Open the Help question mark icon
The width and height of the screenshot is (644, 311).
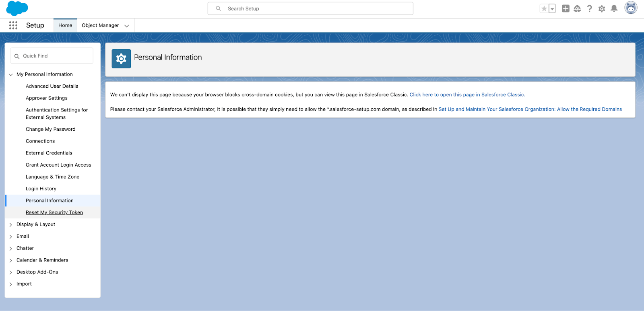[589, 8]
